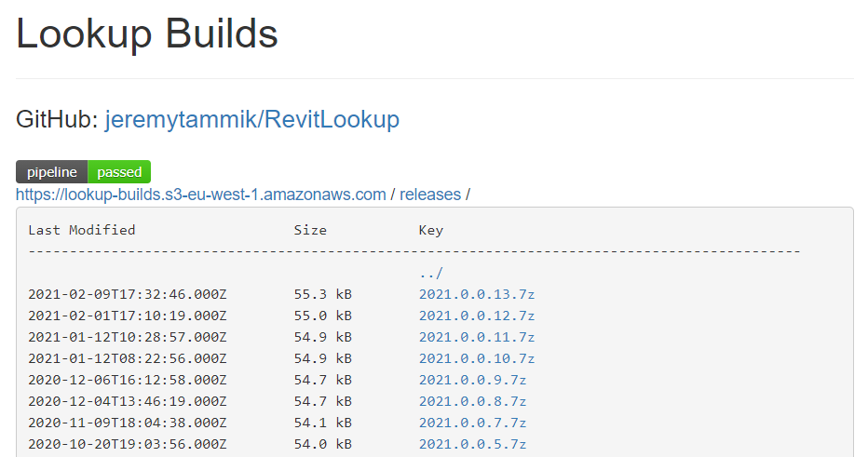Download build 2021.0.0.5.7z
Screen dimensions: 868x457
tap(472, 444)
